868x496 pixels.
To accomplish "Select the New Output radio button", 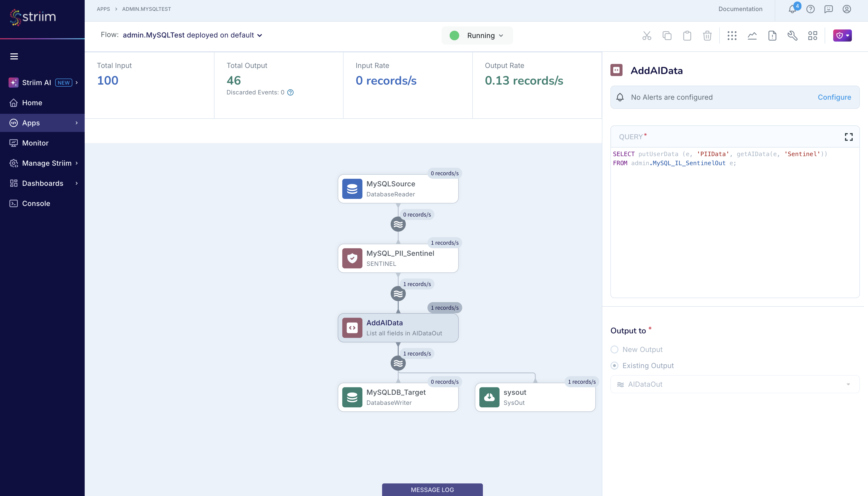I will point(614,349).
